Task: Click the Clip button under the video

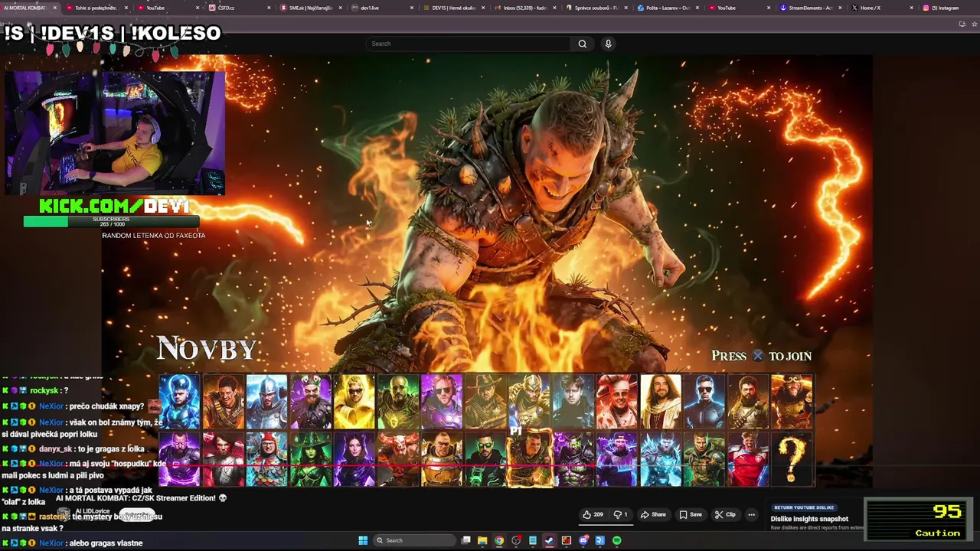Action: pos(725,514)
